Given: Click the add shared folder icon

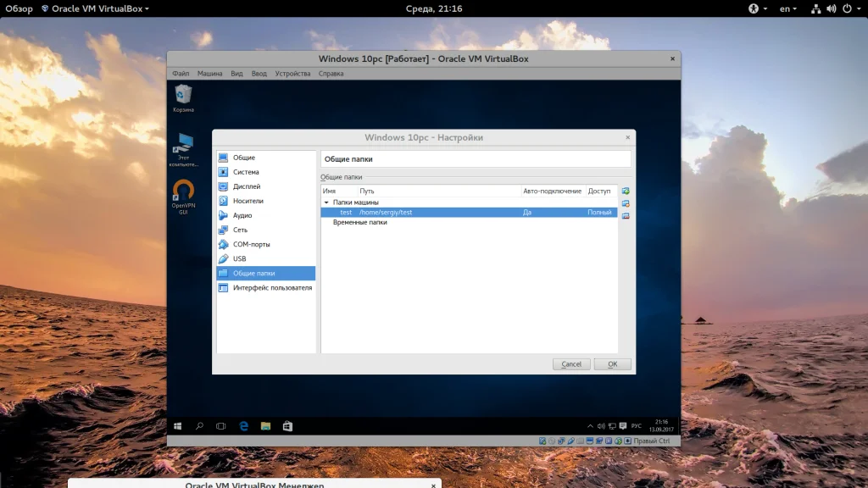Looking at the screenshot, I should click(626, 191).
